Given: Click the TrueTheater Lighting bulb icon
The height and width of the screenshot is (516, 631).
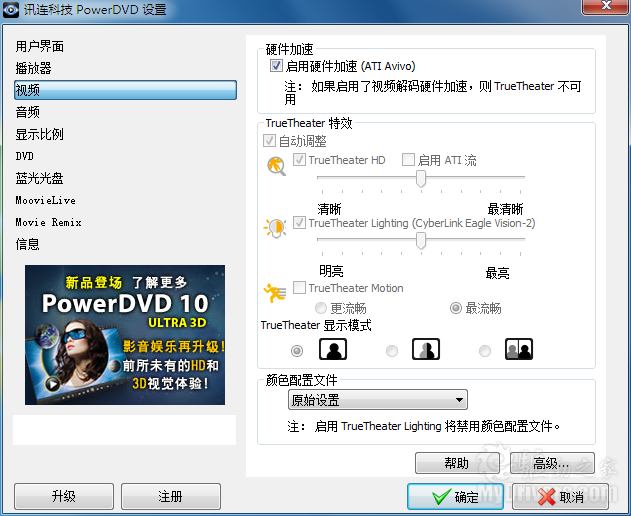Looking at the screenshot, I should click(275, 228).
